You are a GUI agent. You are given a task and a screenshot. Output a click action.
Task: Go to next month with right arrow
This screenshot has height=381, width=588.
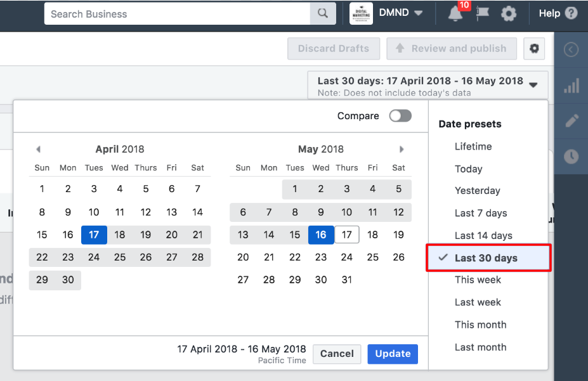[x=402, y=150]
